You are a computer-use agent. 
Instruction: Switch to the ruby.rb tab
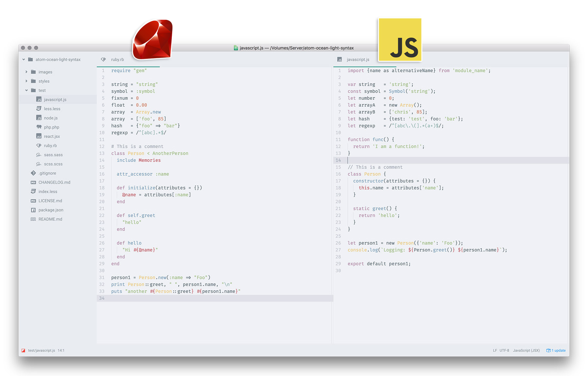click(x=128, y=60)
